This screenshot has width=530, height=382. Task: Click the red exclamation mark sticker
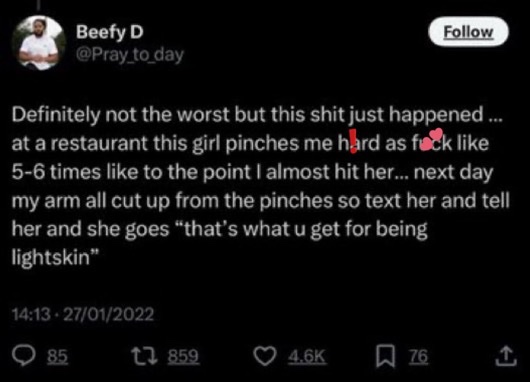(x=353, y=141)
